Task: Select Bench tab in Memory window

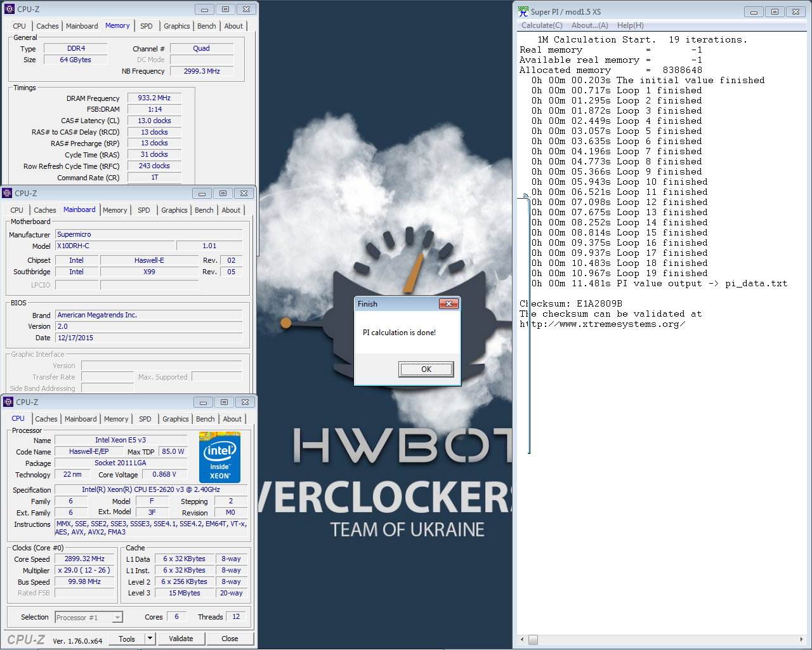Action: click(207, 26)
